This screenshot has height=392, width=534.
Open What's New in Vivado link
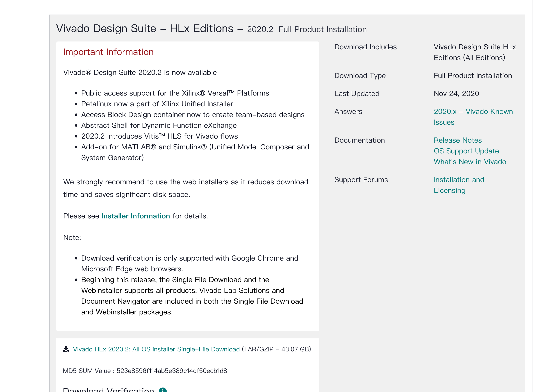(x=470, y=162)
